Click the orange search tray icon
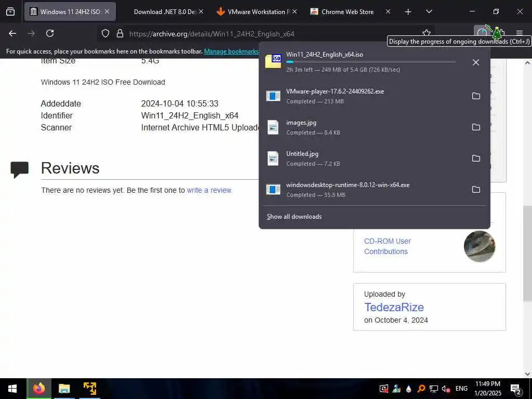 421,389
